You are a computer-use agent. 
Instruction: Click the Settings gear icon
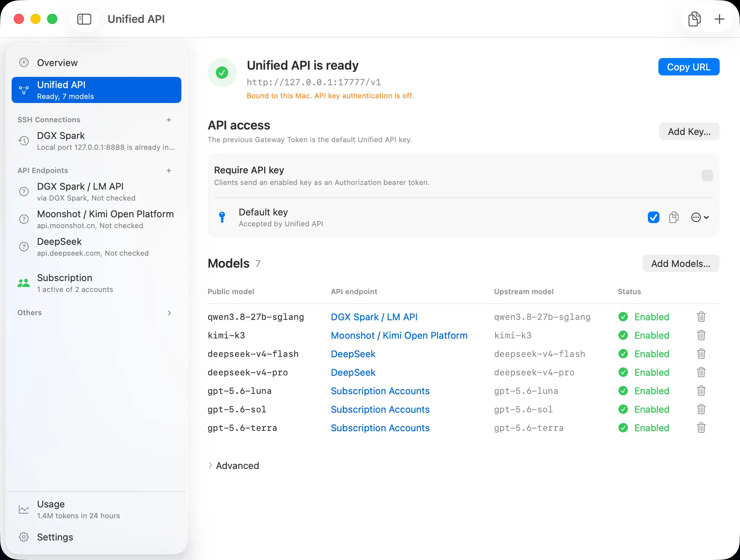[24, 537]
